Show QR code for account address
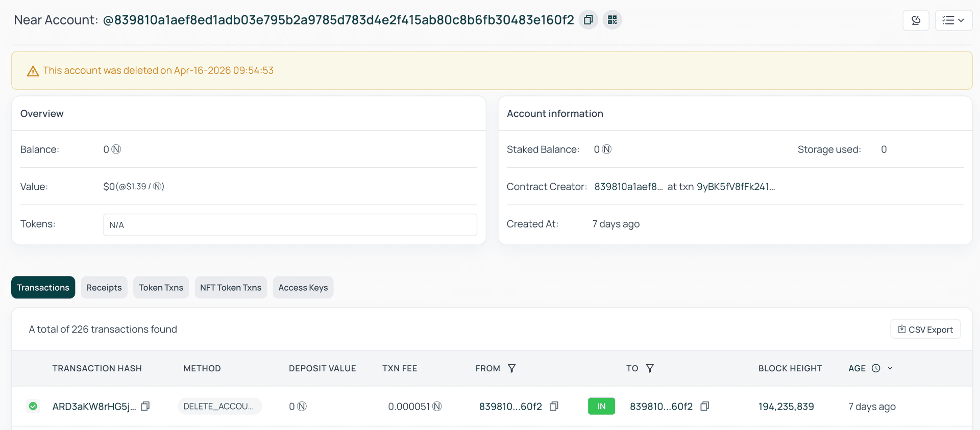 [612, 20]
